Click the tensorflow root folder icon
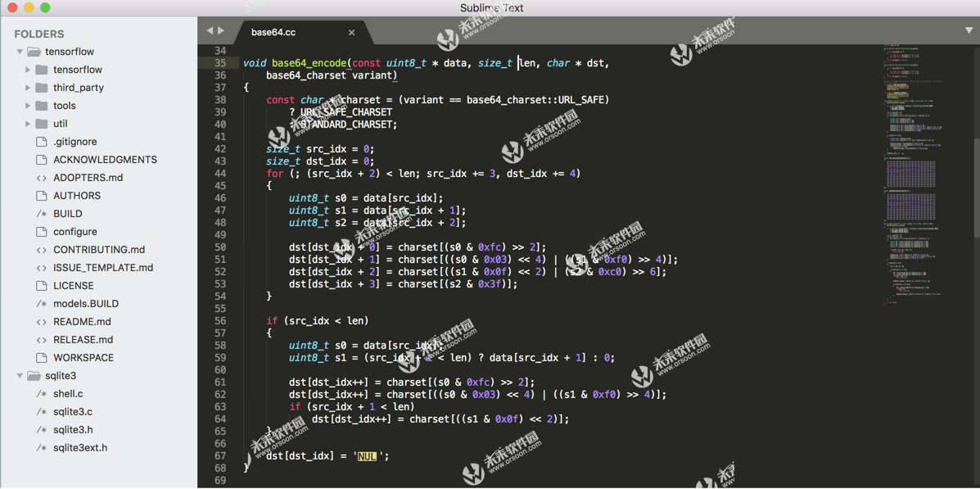Viewport: 980px width, 489px height. pos(34,52)
